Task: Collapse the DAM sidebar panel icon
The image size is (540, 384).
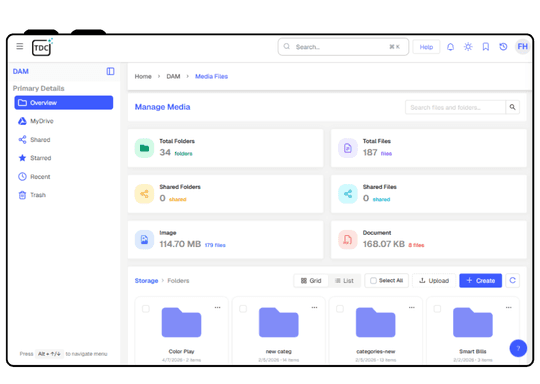Action: tap(110, 71)
